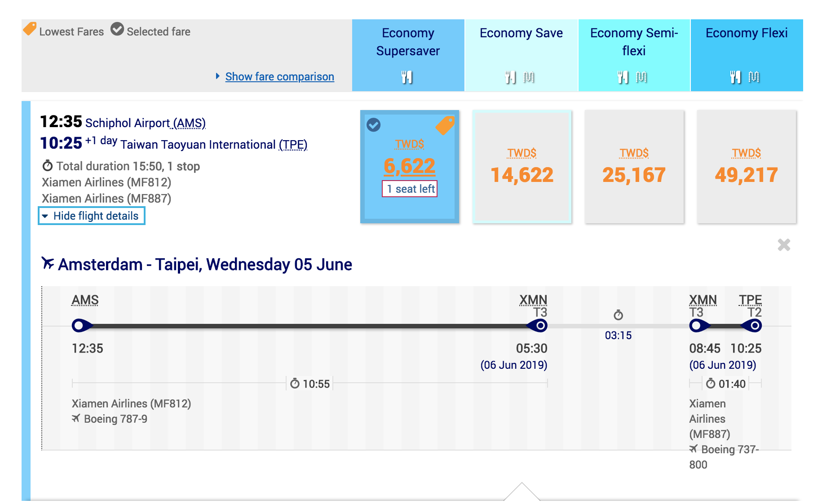Viewport: 822px width, 504px height.
Task: Click the stopwatch icon beside Total duration
Action: [x=48, y=166]
